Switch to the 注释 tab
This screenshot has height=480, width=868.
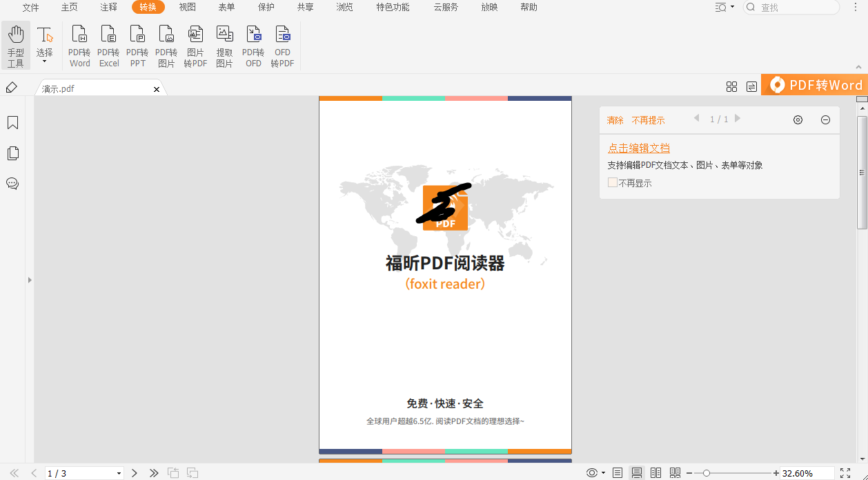[x=109, y=8]
